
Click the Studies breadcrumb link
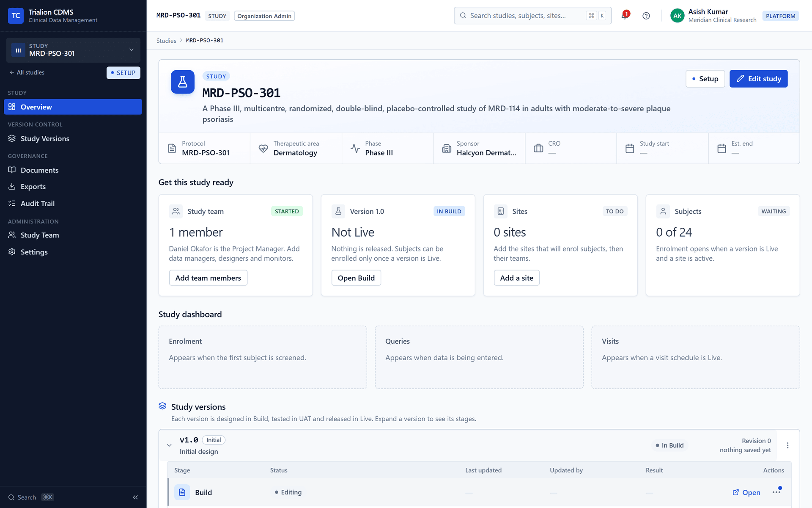pos(166,41)
